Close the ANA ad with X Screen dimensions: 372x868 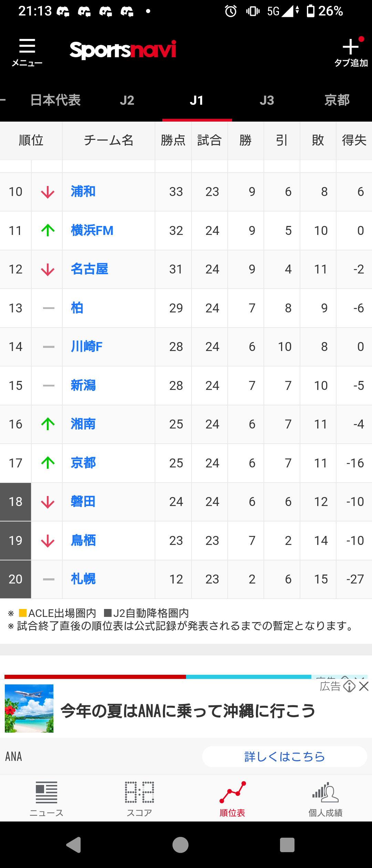coord(364,686)
